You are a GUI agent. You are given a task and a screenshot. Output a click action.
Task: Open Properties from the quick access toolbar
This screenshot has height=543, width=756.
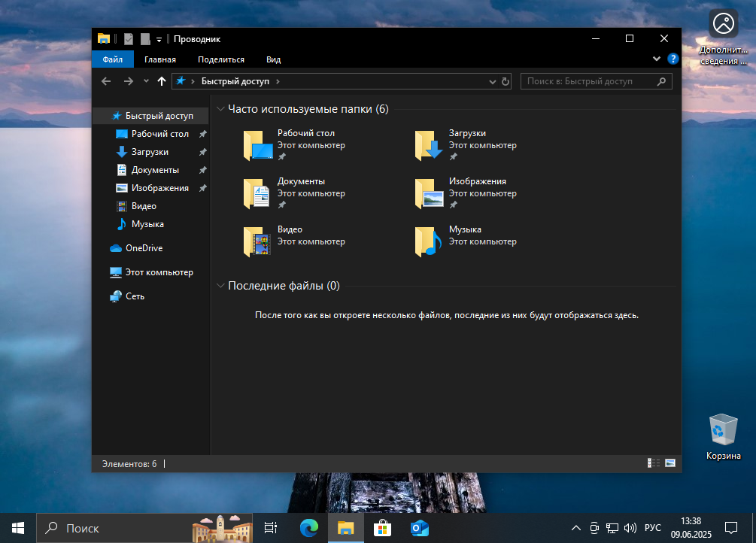[x=128, y=38]
